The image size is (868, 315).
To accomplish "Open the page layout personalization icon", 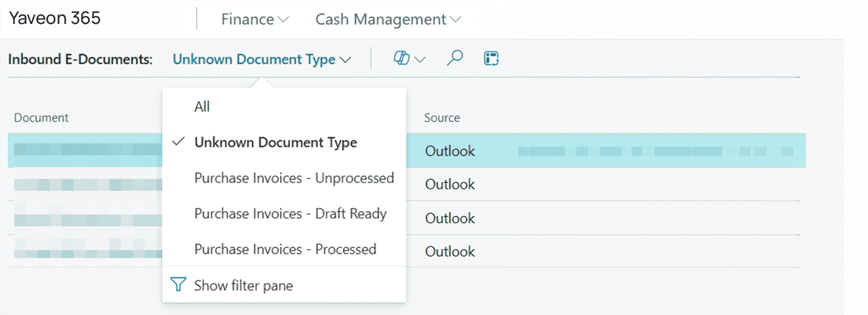I will (491, 58).
